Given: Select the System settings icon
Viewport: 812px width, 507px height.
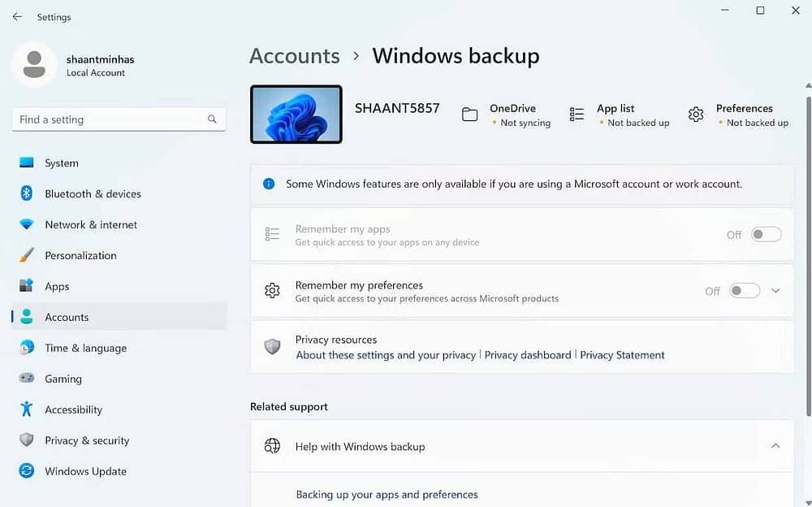Looking at the screenshot, I should pos(24,162).
